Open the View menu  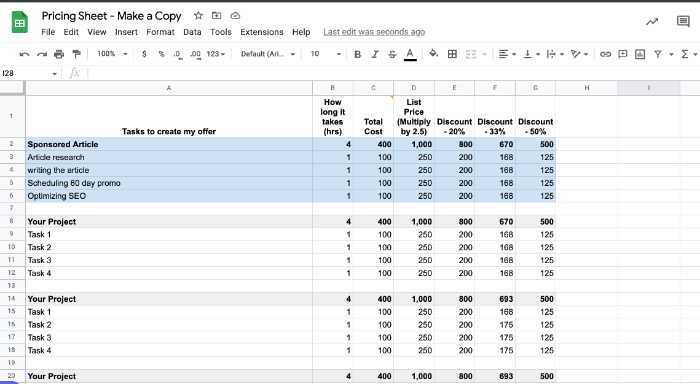click(x=97, y=32)
